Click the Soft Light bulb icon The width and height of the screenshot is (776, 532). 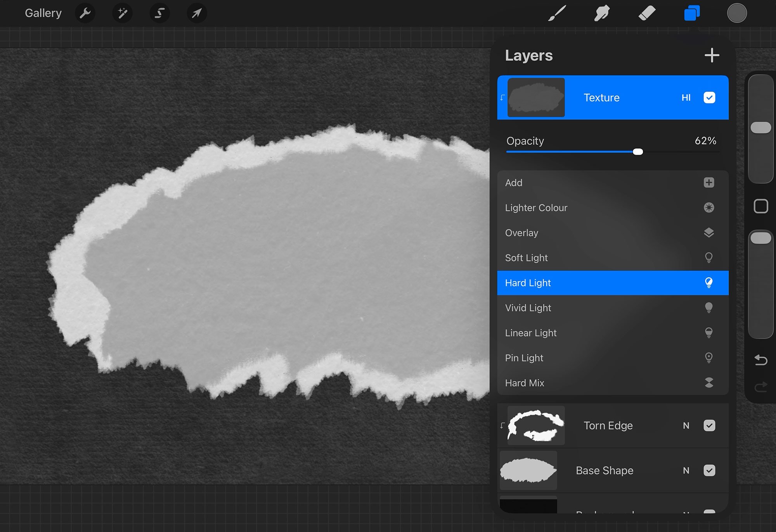click(x=709, y=257)
